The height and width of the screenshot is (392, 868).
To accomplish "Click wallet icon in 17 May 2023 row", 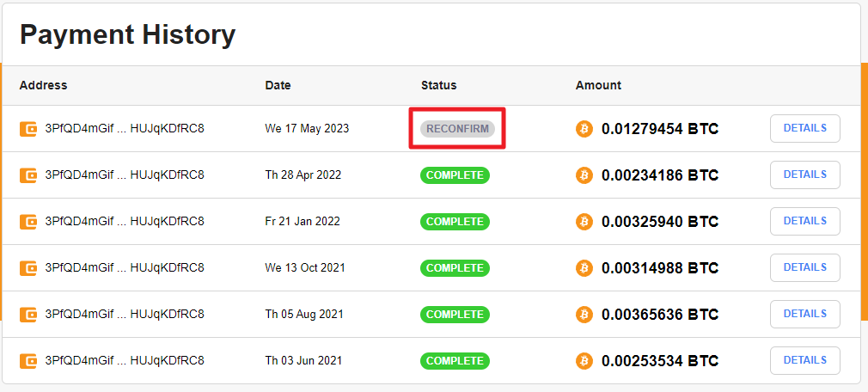I will coord(28,129).
